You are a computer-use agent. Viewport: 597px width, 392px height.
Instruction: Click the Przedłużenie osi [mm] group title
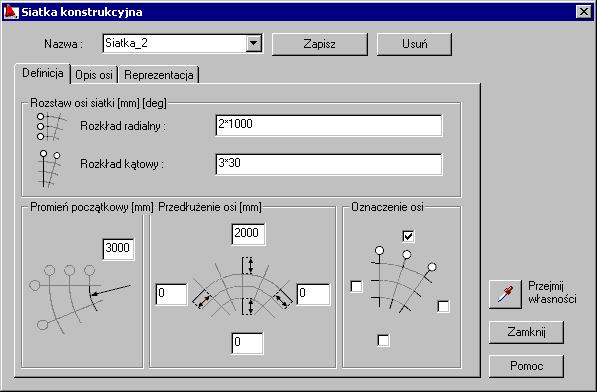pos(210,207)
